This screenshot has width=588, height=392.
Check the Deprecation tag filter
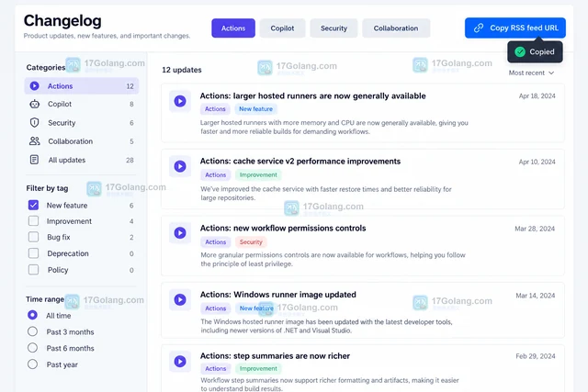[33, 253]
